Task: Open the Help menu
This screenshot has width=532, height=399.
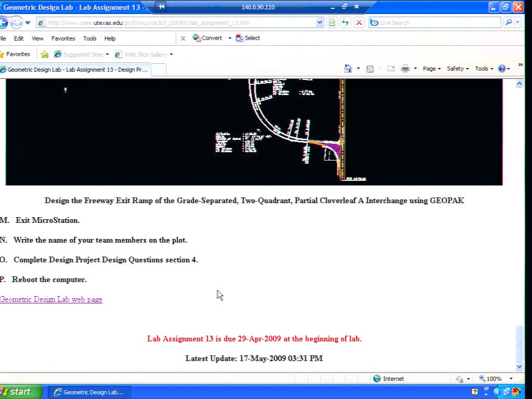Action: [x=110, y=38]
